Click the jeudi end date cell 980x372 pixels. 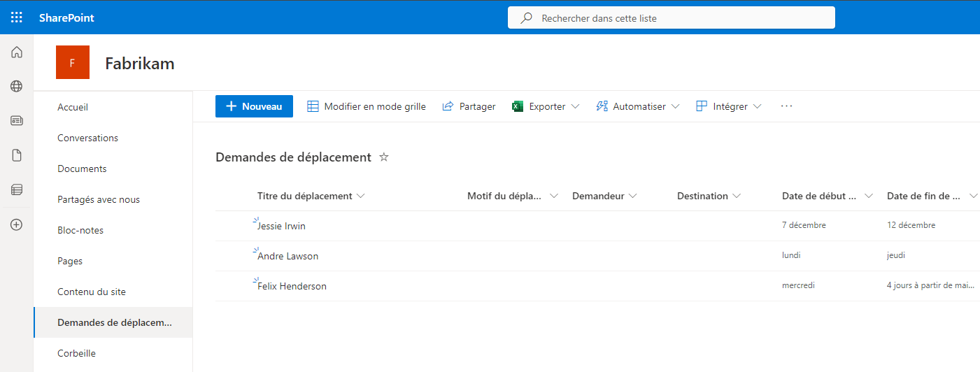click(x=895, y=255)
